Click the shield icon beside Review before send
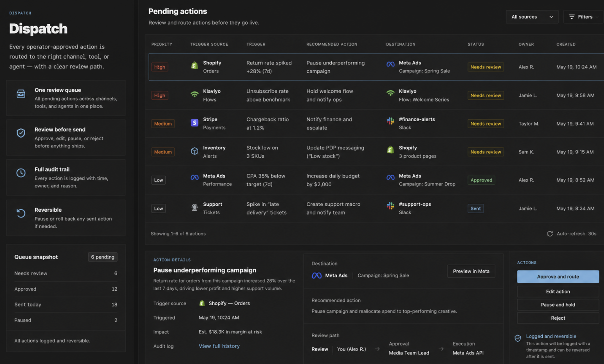The image size is (604, 364). [21, 133]
